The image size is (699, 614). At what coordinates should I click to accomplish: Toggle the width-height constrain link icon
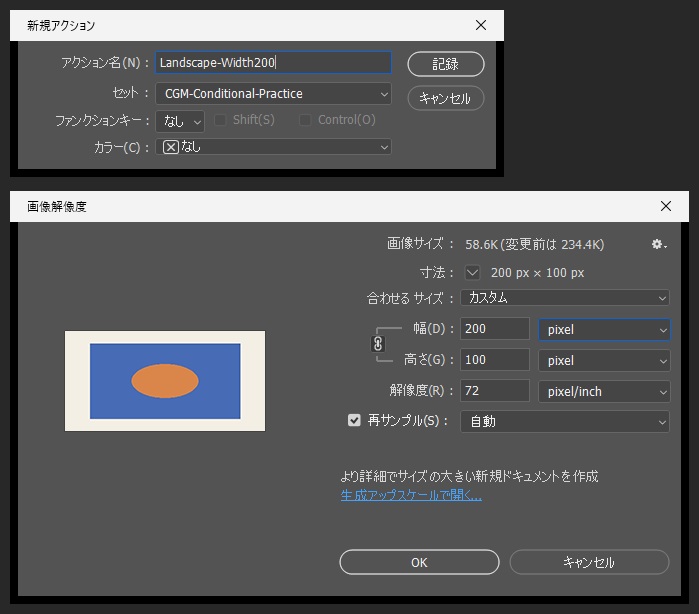click(378, 344)
